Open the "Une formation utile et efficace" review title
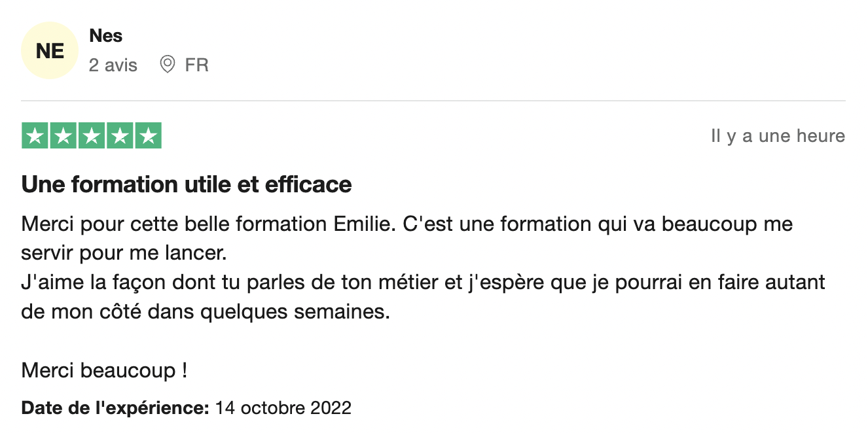The width and height of the screenshot is (868, 433). tap(187, 184)
